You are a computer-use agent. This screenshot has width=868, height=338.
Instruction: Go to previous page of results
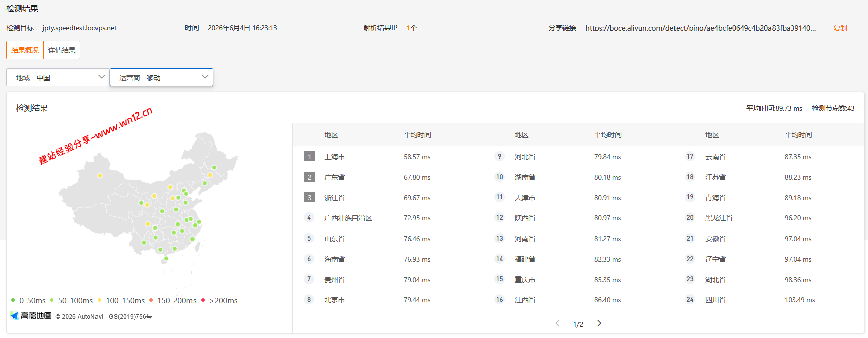coord(557,323)
